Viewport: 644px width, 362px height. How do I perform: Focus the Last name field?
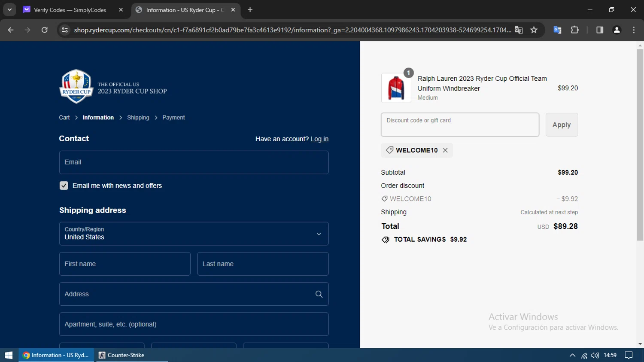263,264
